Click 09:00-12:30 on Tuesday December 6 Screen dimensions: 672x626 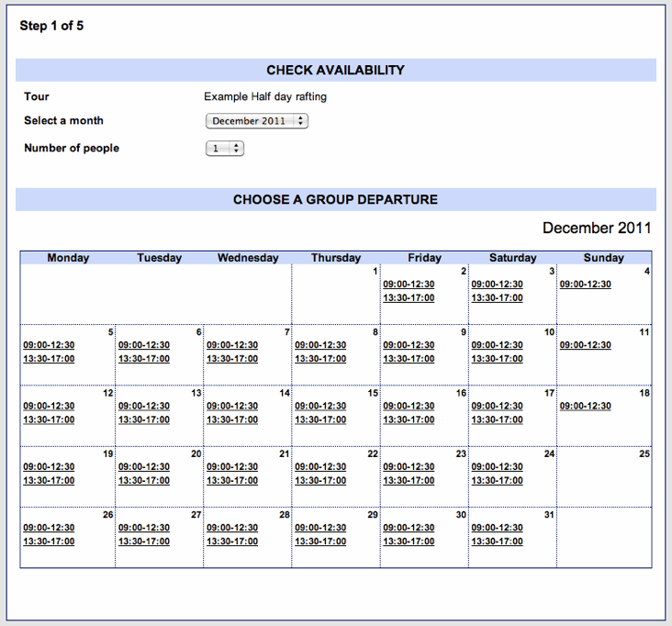click(x=143, y=345)
